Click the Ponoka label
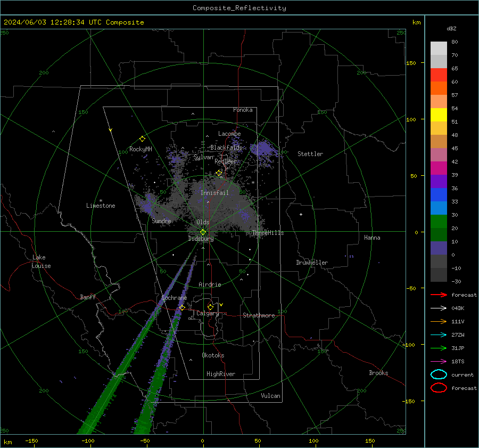The image size is (479, 448). click(243, 110)
